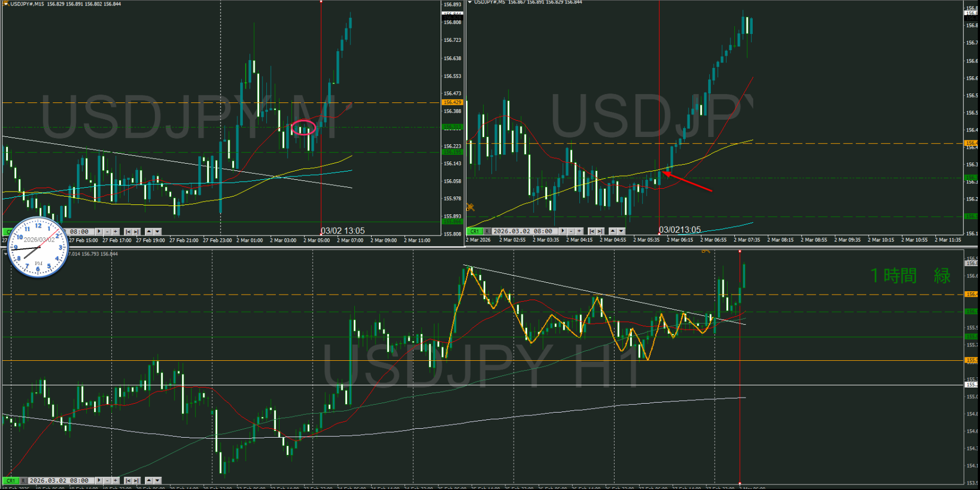Jump to start in H1 chart bar
The image size is (980, 490).
pyautogui.click(x=128, y=481)
